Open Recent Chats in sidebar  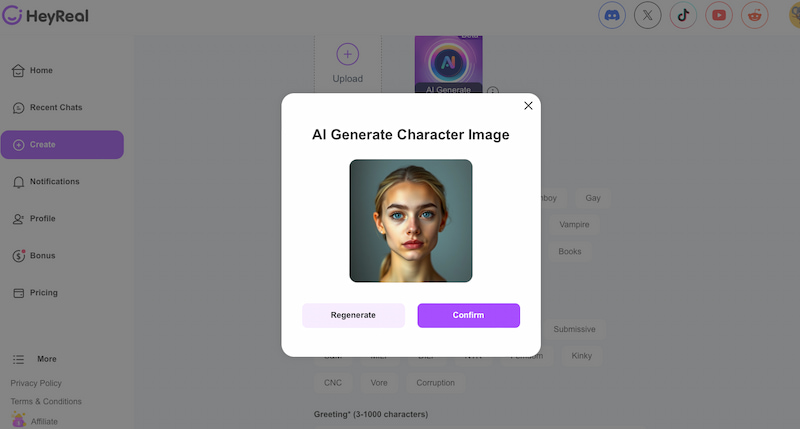55,108
